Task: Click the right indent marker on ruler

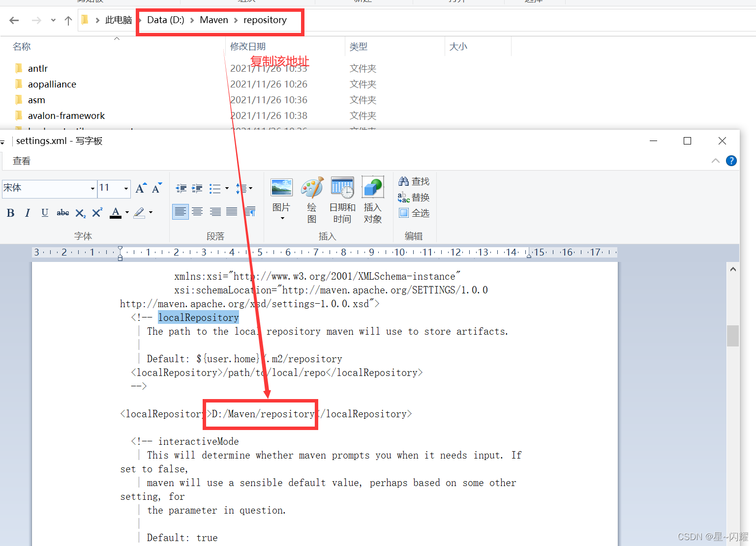Action: (529, 255)
